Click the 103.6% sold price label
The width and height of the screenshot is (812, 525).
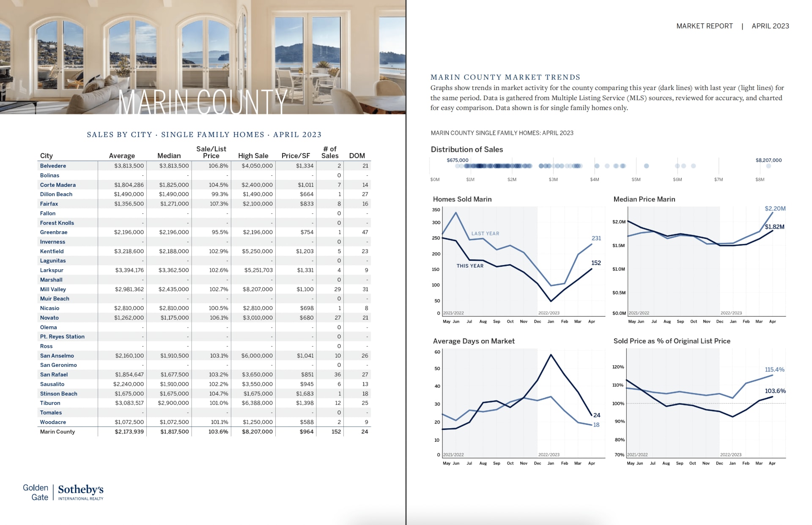775,391
